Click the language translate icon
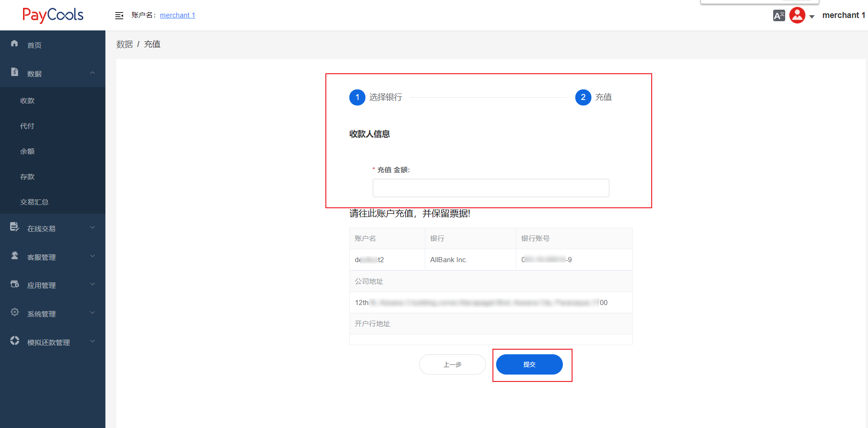This screenshot has height=428, width=868. [x=779, y=16]
